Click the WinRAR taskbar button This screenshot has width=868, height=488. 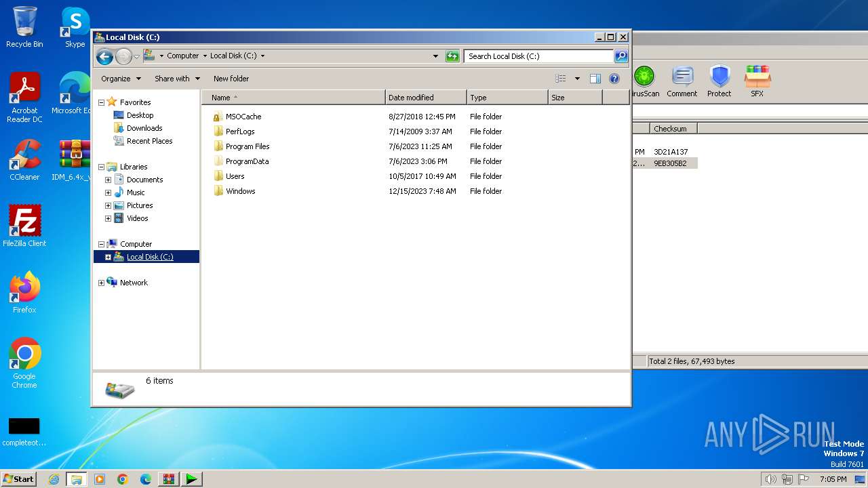(x=169, y=479)
